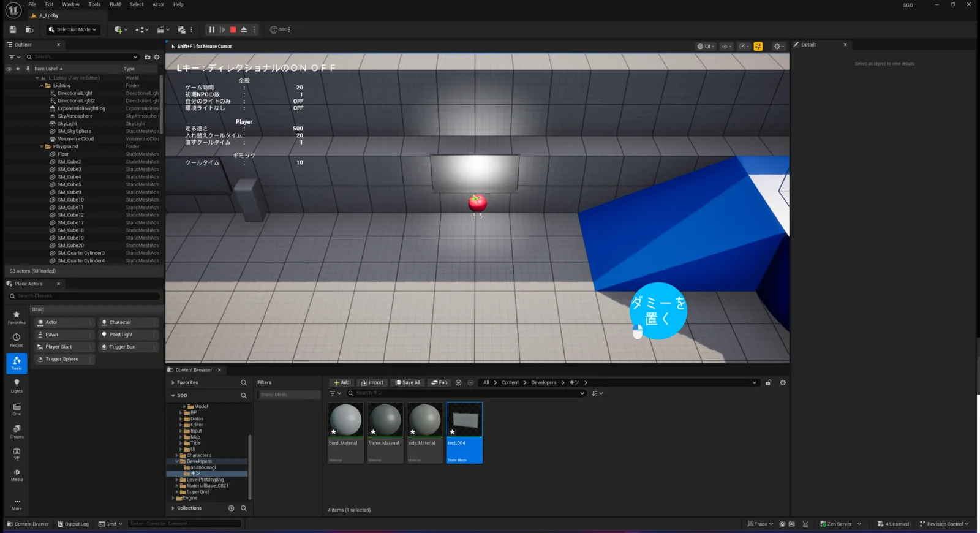Screen dimensions: 980x533
Task: Stop the running play session
Action: tap(233, 29)
